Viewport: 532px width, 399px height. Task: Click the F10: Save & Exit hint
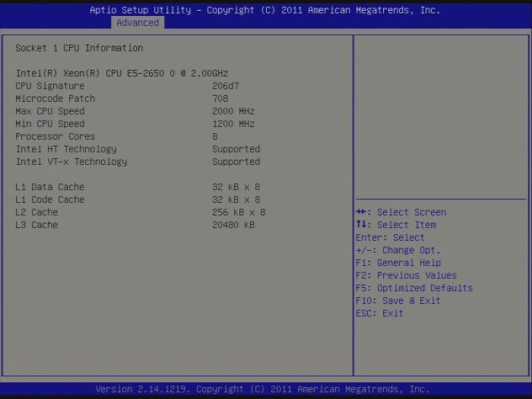(397, 301)
